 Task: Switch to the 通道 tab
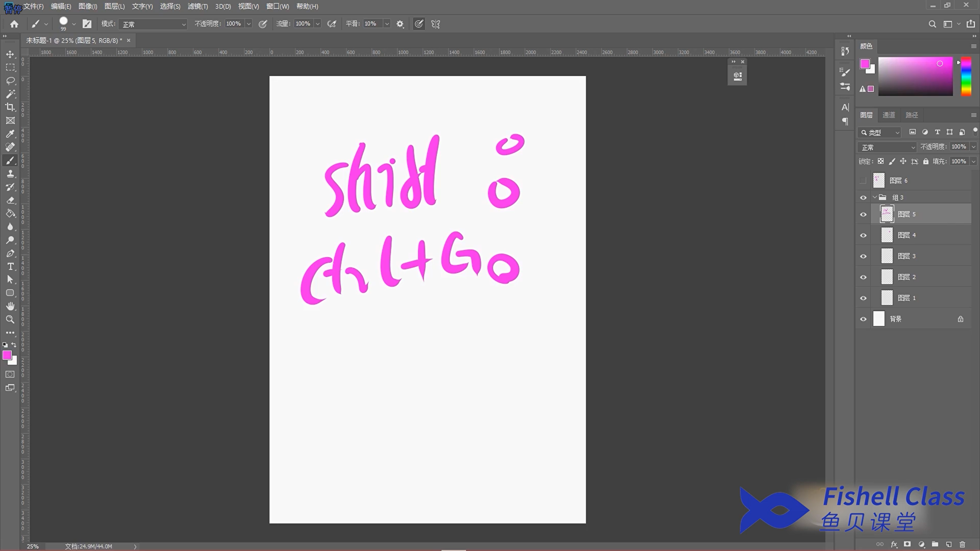click(x=889, y=115)
